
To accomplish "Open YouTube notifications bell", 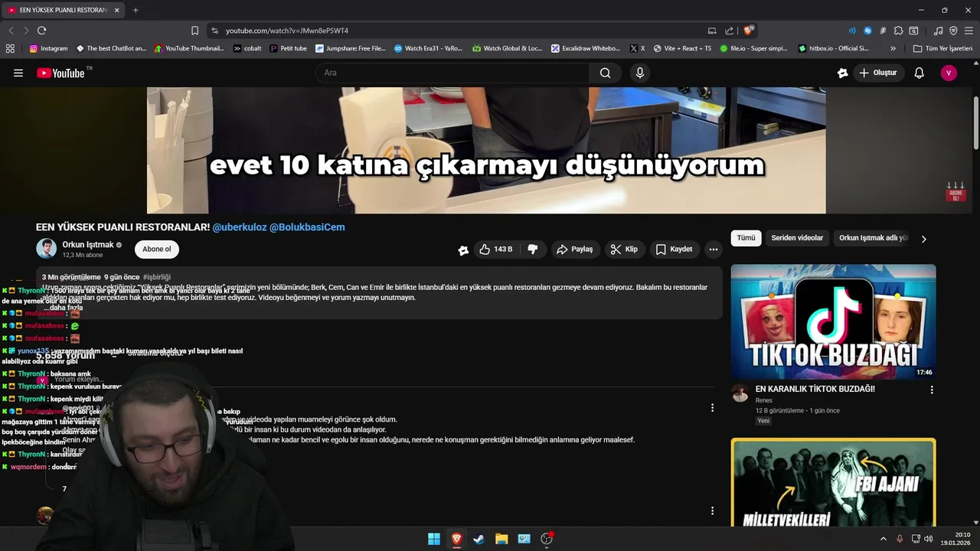I will [920, 73].
